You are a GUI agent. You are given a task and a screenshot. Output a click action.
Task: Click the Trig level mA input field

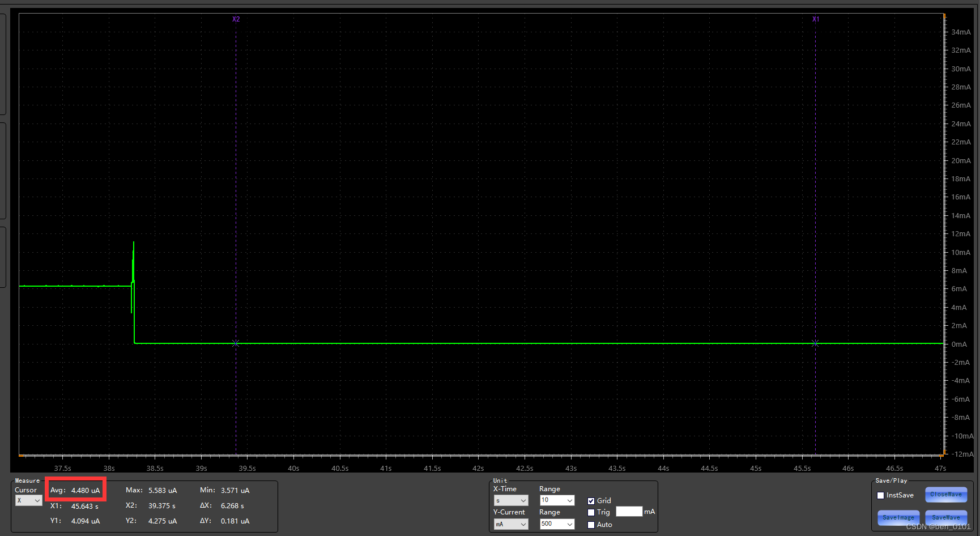[629, 512]
